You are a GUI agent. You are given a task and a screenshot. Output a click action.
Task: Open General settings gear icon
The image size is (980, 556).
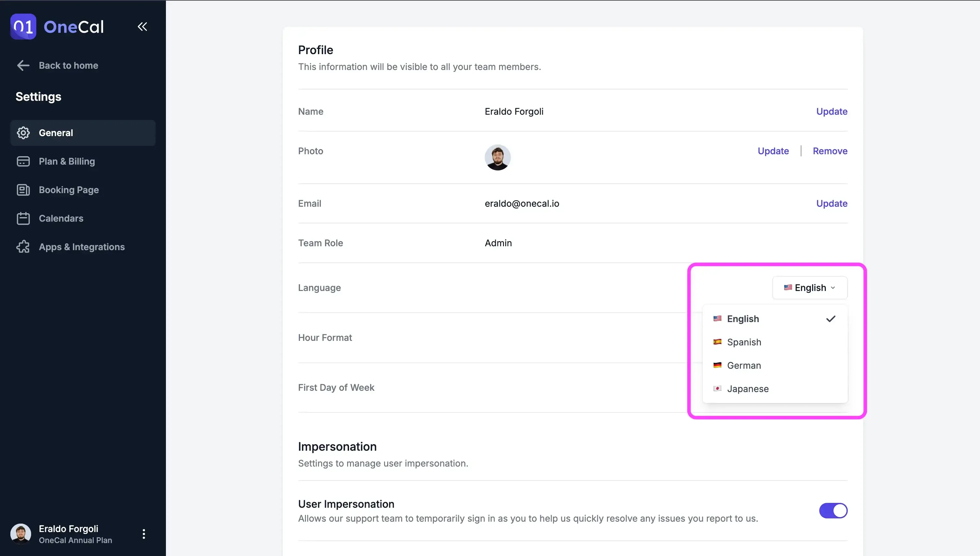pyautogui.click(x=23, y=133)
